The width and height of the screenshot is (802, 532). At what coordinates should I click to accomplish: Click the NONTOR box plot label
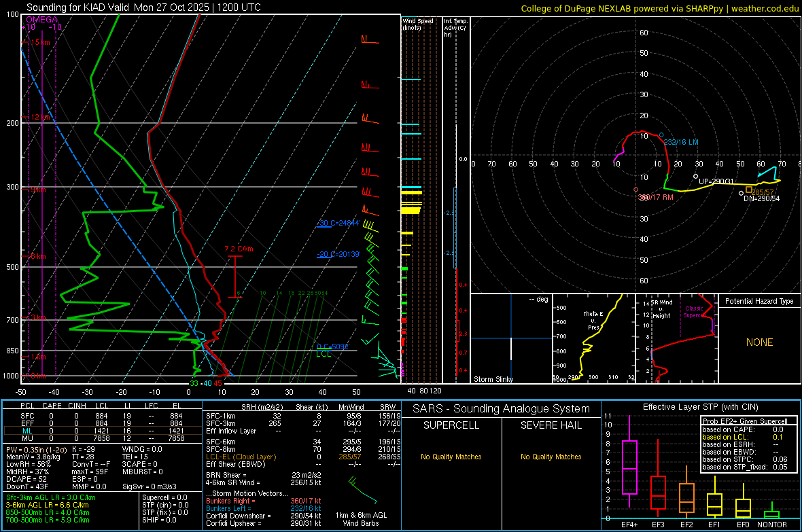(772, 525)
